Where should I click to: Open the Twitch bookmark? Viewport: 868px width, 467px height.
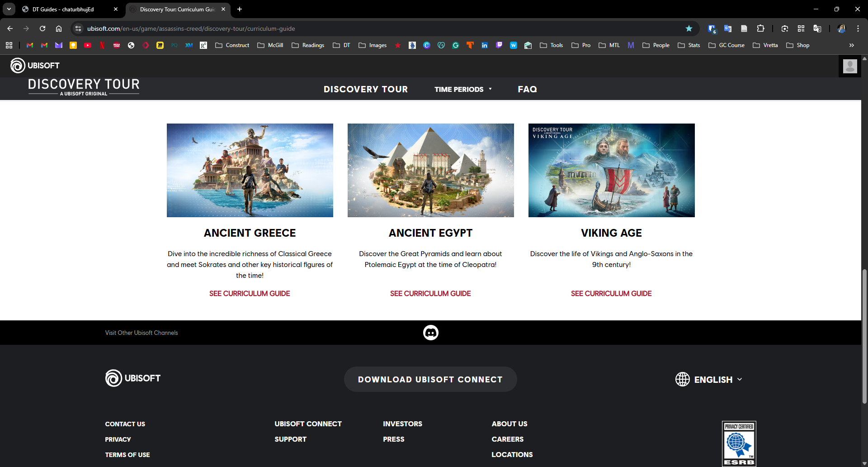click(x=499, y=45)
